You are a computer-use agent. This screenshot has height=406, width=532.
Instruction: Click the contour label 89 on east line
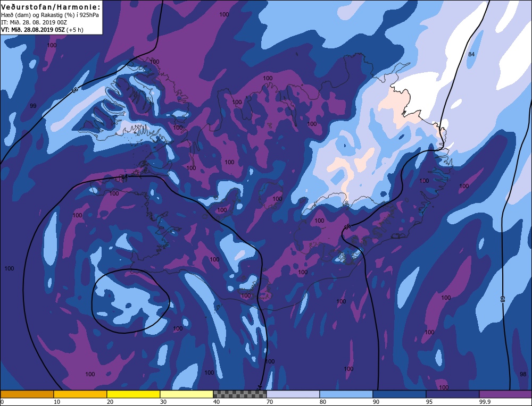[x=503, y=299]
